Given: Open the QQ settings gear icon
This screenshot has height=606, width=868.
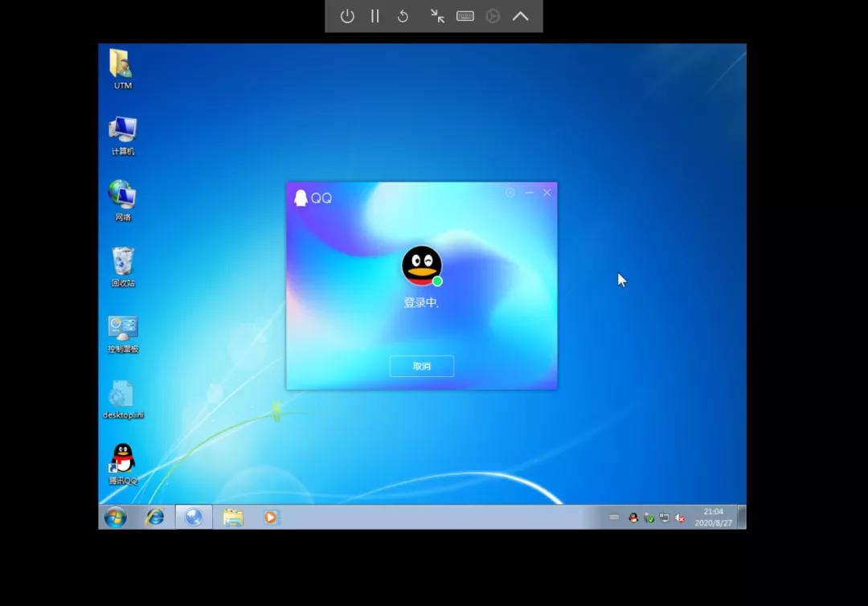Looking at the screenshot, I should tap(510, 193).
